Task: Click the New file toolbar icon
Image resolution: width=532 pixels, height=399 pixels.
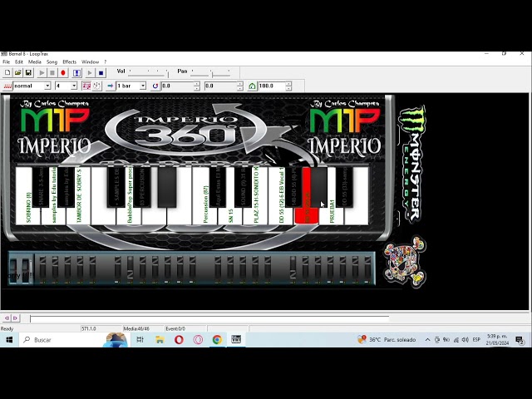Action: coord(7,72)
